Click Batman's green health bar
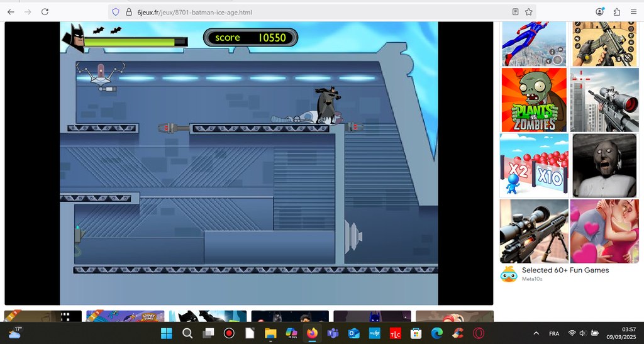 point(135,42)
